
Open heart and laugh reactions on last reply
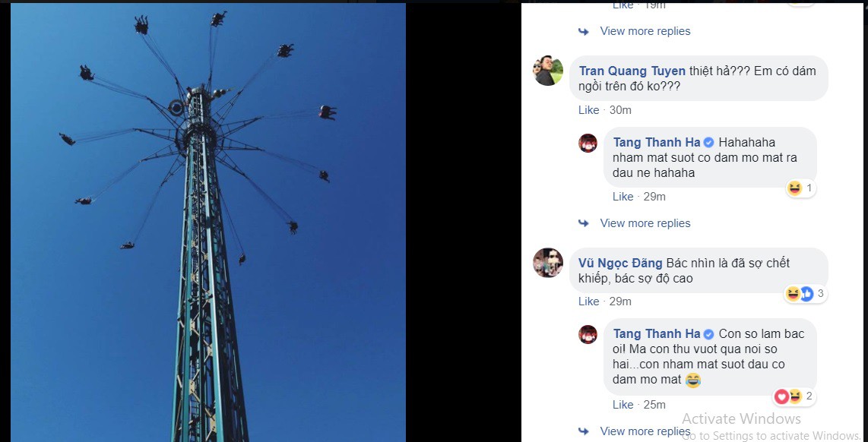point(794,396)
